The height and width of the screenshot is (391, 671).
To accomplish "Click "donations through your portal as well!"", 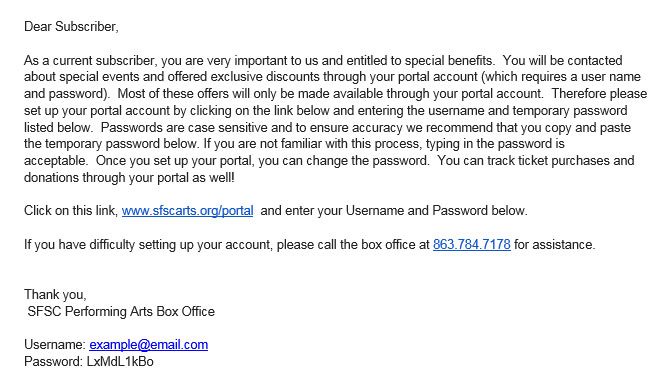I will 129,178.
